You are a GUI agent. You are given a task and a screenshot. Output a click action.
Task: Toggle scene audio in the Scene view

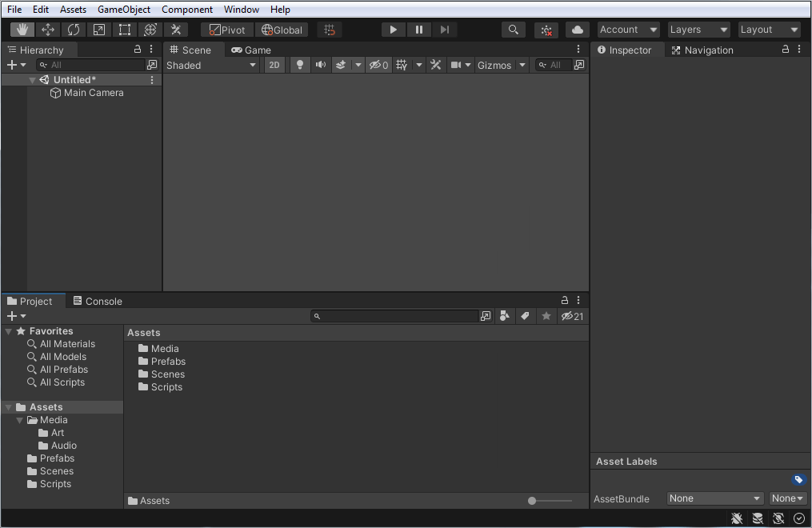pos(320,65)
